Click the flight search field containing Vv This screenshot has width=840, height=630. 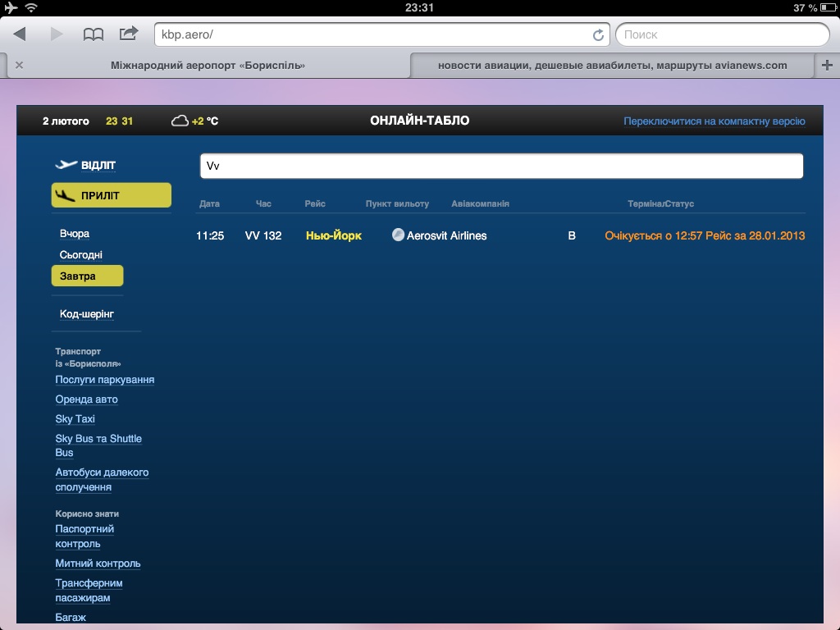click(x=501, y=166)
